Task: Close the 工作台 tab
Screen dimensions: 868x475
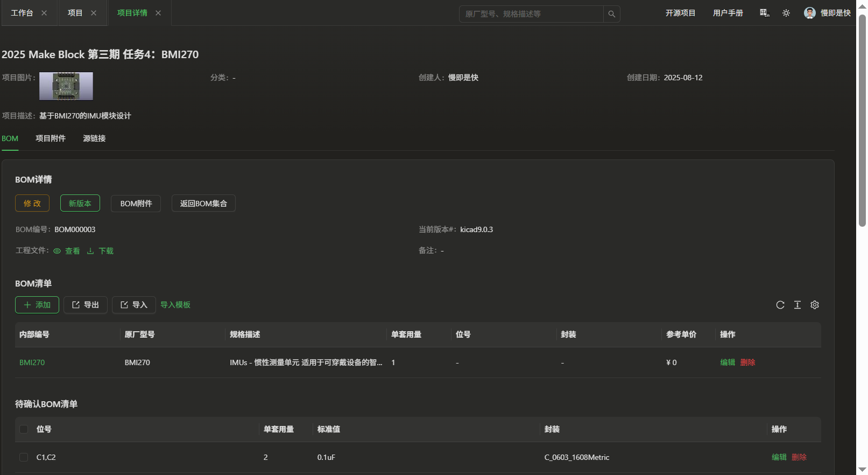Action: click(44, 13)
